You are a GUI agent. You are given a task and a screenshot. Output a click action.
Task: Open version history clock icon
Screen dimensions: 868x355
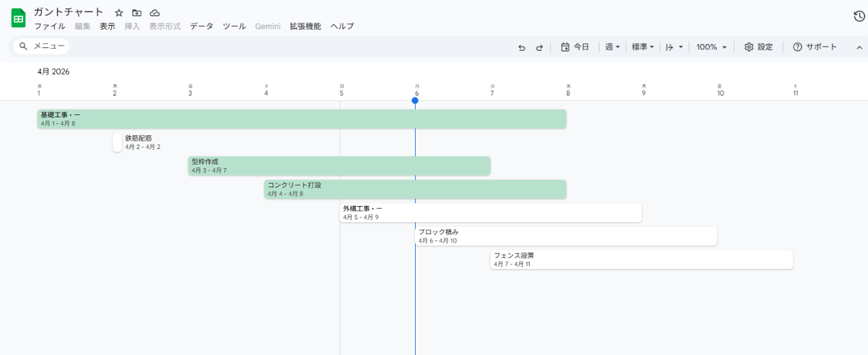click(859, 16)
